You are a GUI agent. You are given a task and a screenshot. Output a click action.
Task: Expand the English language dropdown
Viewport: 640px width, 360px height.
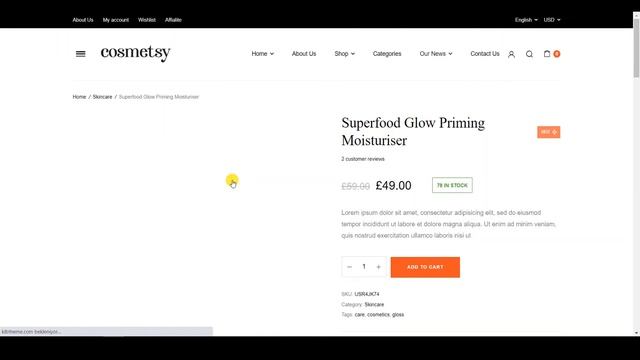526,20
